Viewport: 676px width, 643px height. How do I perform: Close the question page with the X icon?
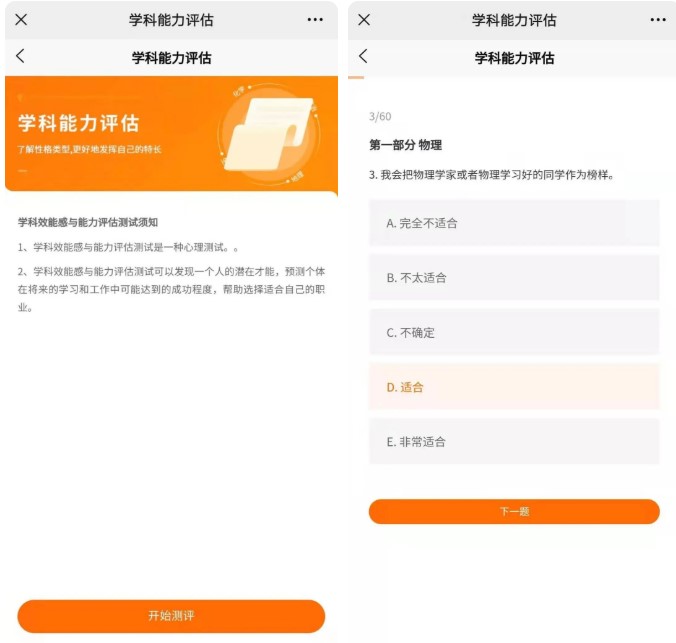pos(364,20)
